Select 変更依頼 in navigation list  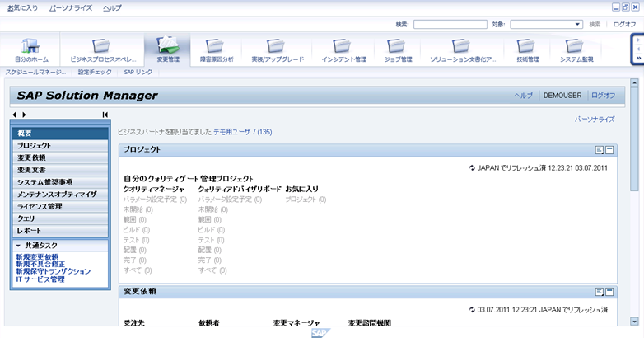point(60,157)
